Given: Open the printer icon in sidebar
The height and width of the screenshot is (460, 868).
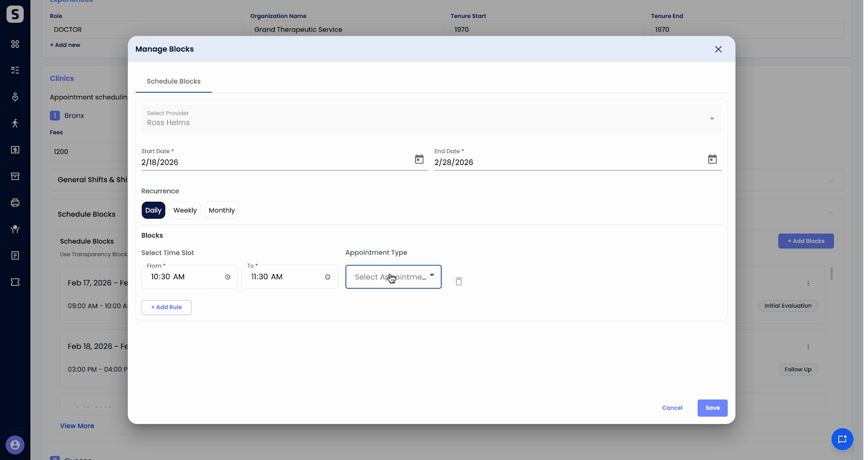Looking at the screenshot, I should point(15,202).
